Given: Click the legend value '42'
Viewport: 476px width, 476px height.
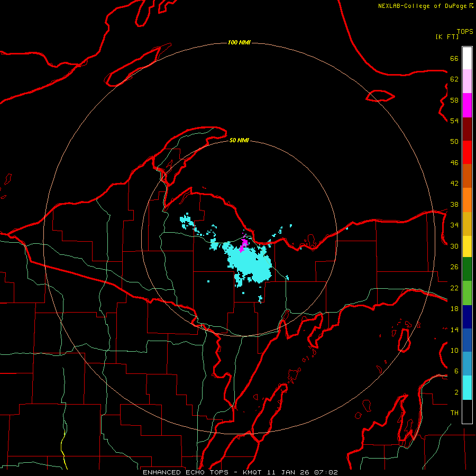Looking at the screenshot, I should (454, 184).
